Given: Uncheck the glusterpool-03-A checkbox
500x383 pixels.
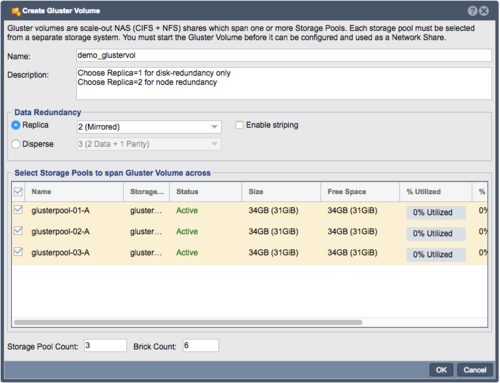Looking at the screenshot, I should 18,252.
